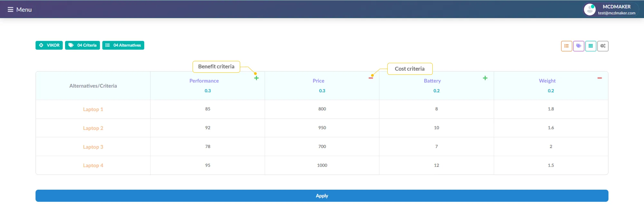Image resolution: width=644 pixels, height=210 pixels.
Task: Select the Price weight value 0.3
Action: [x=322, y=91]
